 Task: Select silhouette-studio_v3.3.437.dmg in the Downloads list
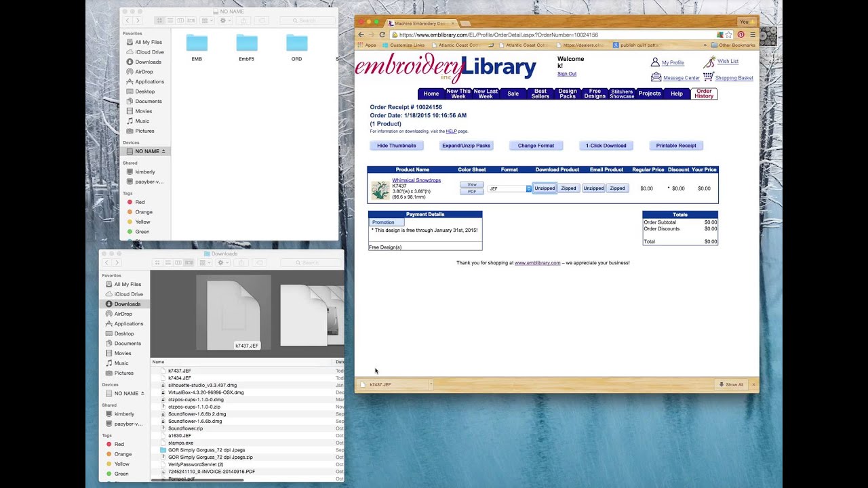(x=202, y=385)
